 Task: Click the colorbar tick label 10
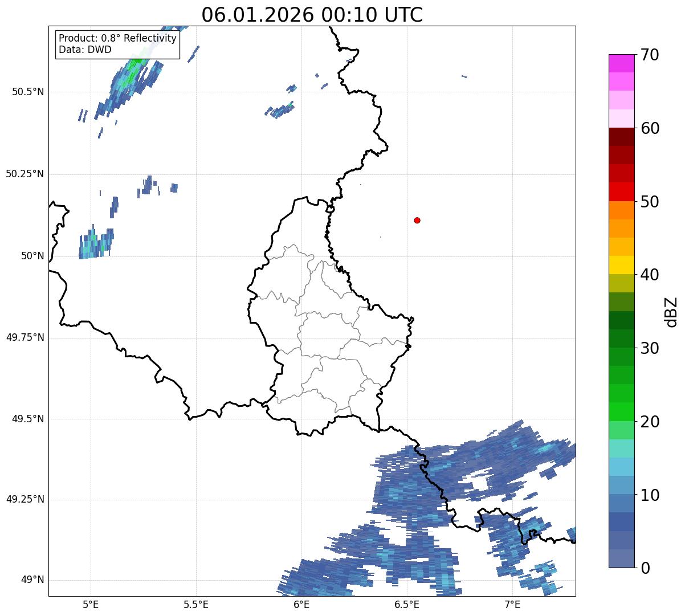(x=650, y=496)
